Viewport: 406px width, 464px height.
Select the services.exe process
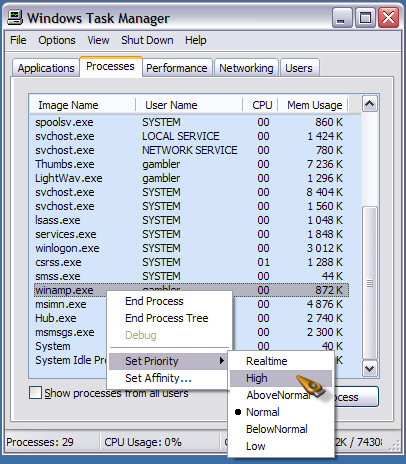coord(191,234)
